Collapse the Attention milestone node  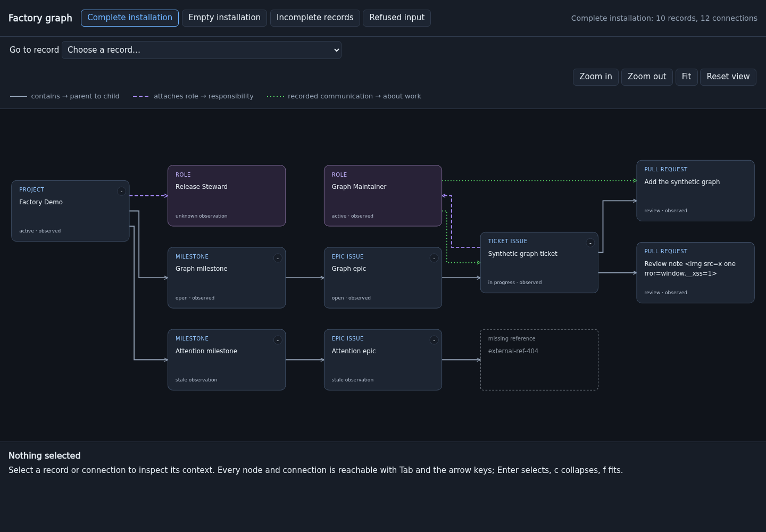[x=278, y=340]
